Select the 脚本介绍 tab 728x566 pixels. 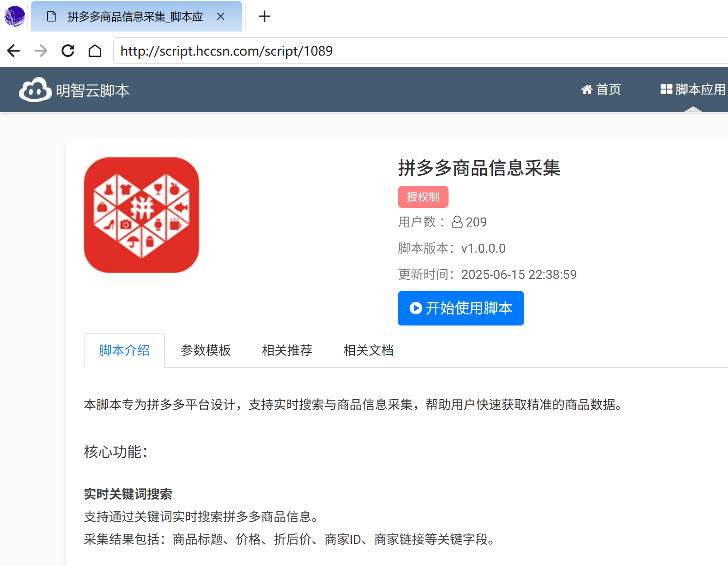(x=124, y=350)
